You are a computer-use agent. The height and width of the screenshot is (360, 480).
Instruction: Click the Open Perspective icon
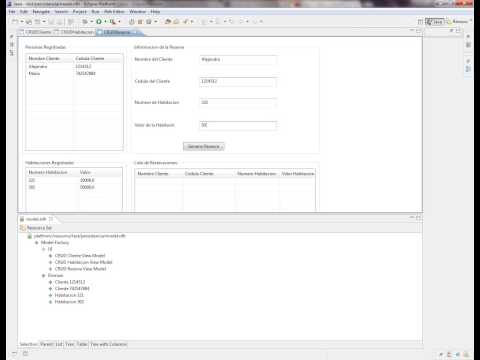coord(420,22)
